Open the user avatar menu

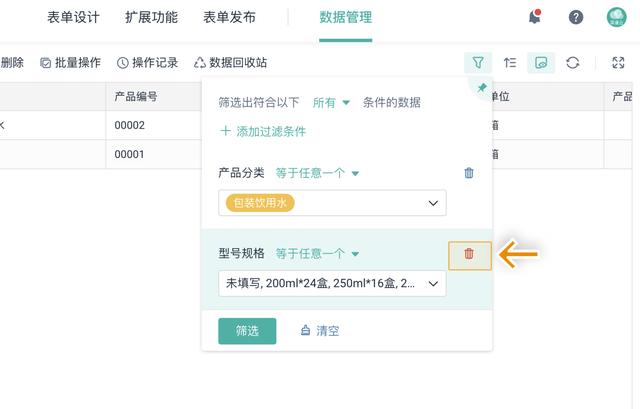pos(617,17)
